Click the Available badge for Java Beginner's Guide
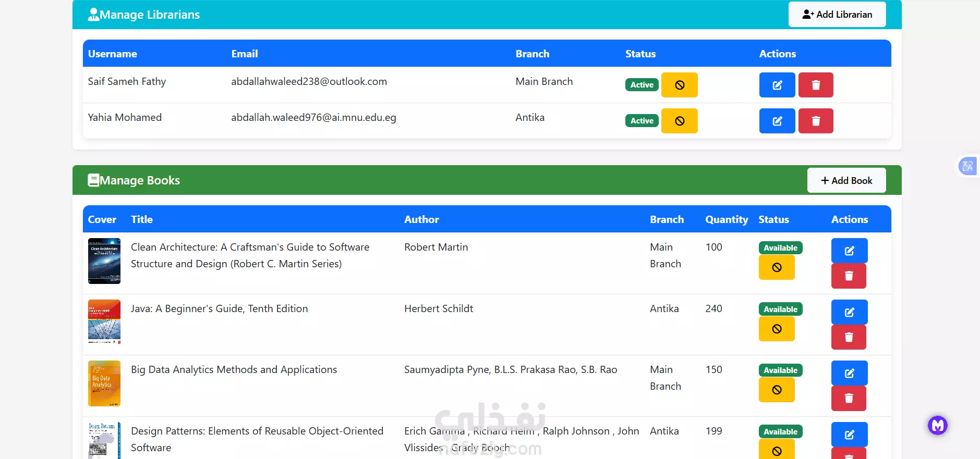 point(780,309)
